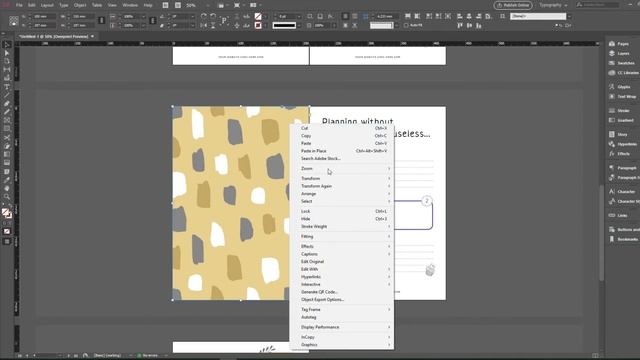The width and height of the screenshot is (640, 360).
Task: Select the Type tool
Action: tap(7, 87)
